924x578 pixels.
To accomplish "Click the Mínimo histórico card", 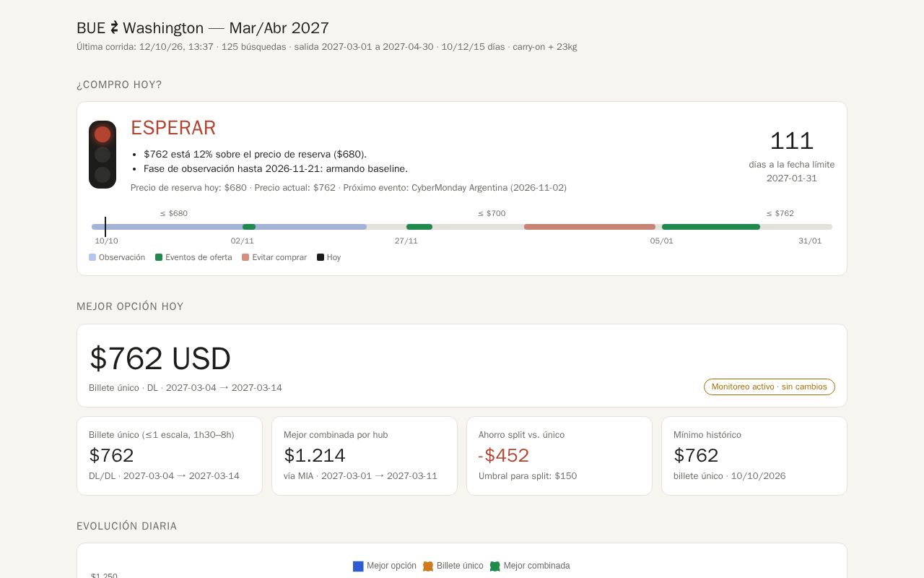I will click(x=754, y=456).
